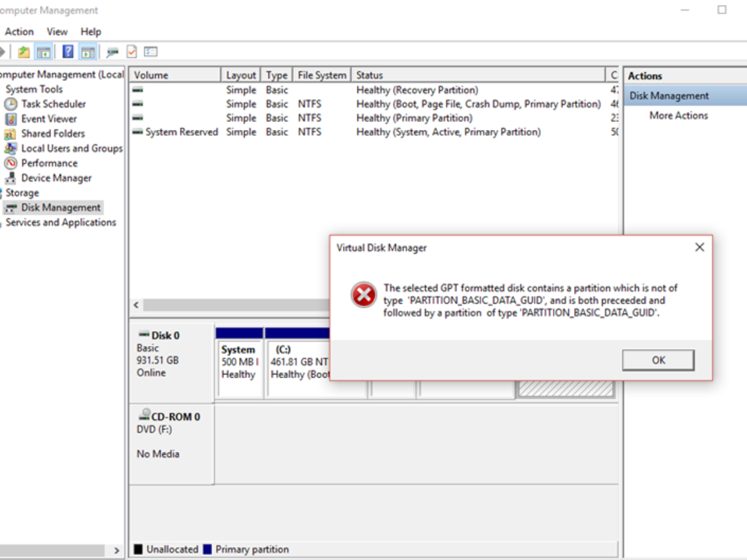Toggle the Show/Hide Action Pane toolbar icon
This screenshot has width=747, height=560.
(x=88, y=52)
